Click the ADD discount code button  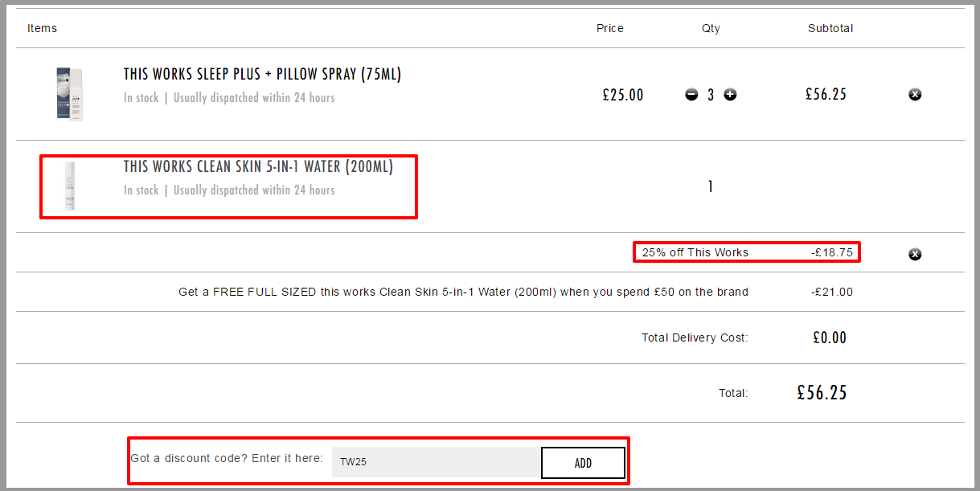tap(583, 463)
